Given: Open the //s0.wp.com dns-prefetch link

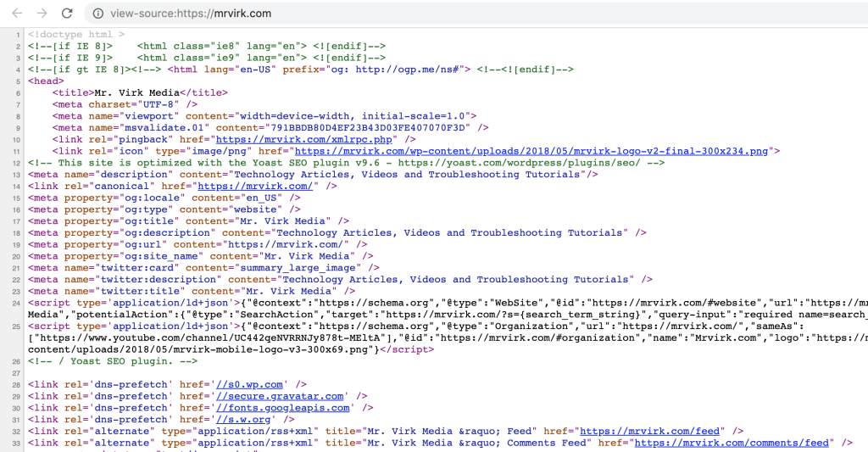Looking at the screenshot, I should [x=249, y=384].
